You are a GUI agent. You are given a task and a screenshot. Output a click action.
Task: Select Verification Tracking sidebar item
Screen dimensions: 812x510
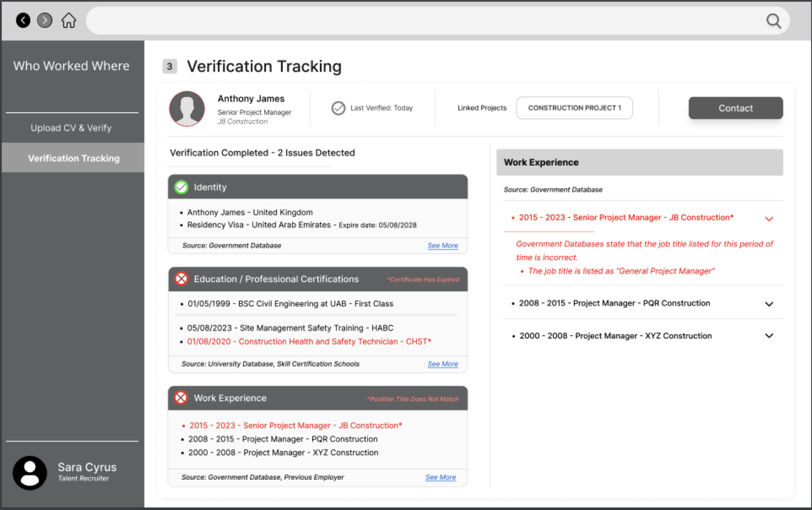click(73, 158)
